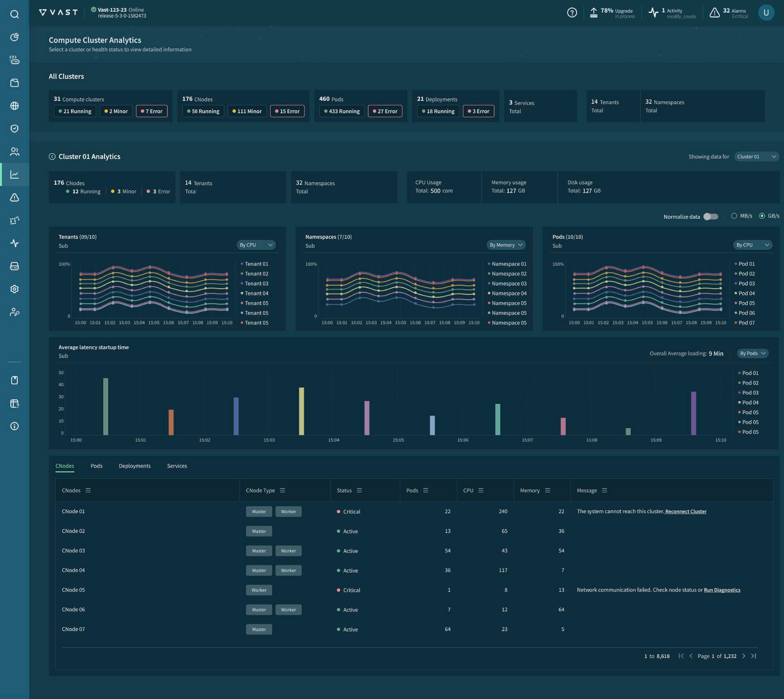Switch to the CNodes tab
The image size is (784, 699).
[64, 466]
